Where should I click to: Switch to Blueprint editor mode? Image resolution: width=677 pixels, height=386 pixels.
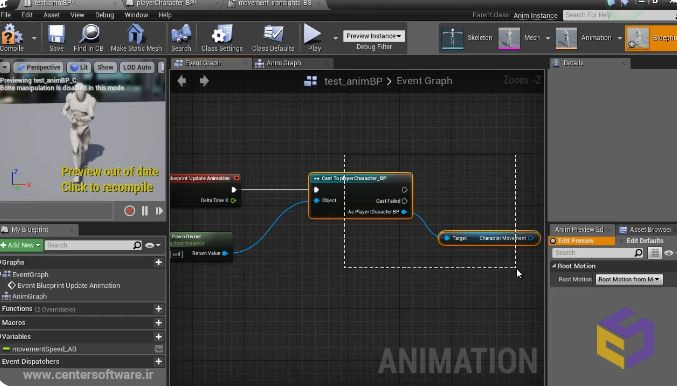click(651, 38)
